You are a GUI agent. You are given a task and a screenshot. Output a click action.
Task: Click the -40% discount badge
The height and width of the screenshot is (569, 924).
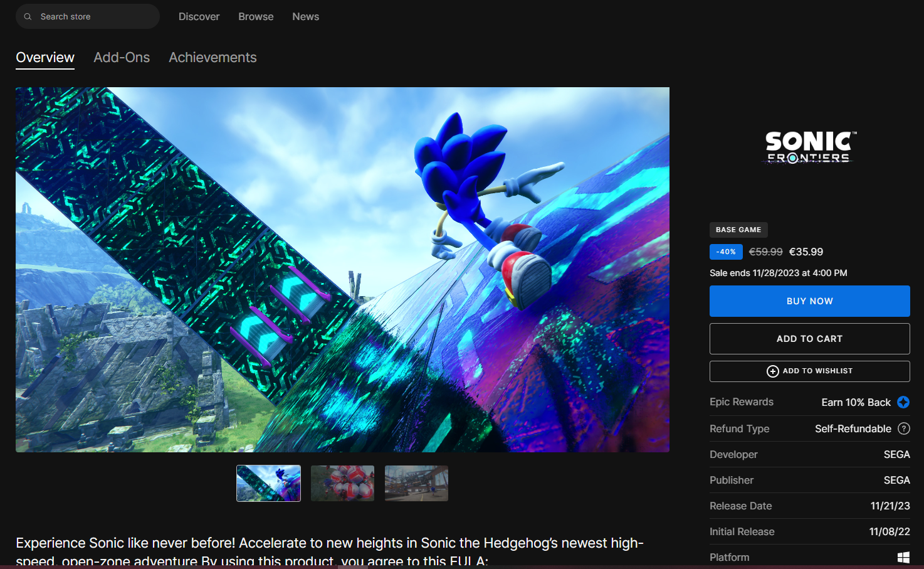click(726, 252)
